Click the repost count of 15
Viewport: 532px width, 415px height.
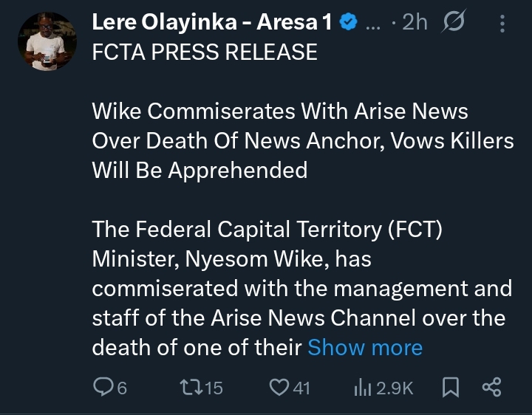pos(213,388)
